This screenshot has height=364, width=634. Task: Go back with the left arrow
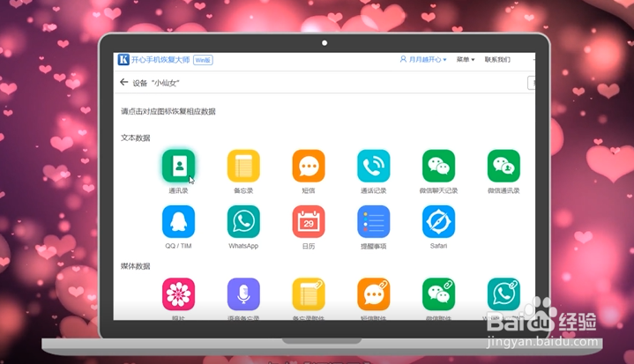(123, 83)
